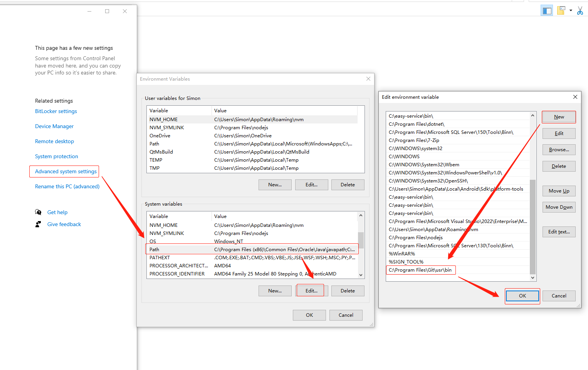The height and width of the screenshot is (370, 588).
Task: Select OneDrive row in user variables
Action: pos(252,136)
